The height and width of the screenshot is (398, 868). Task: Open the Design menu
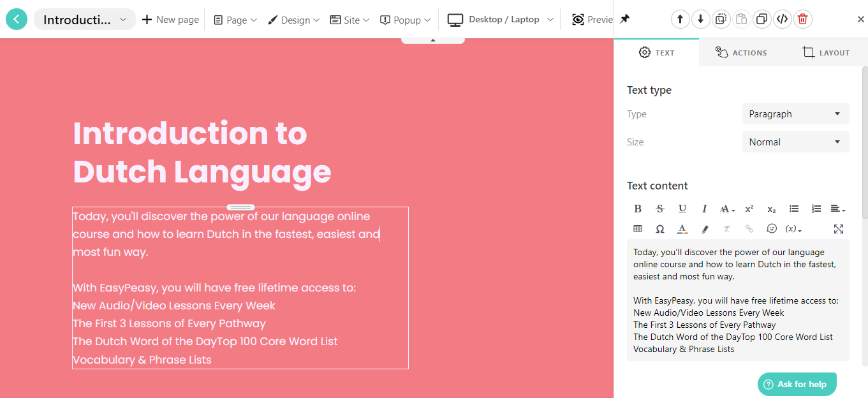pos(293,20)
